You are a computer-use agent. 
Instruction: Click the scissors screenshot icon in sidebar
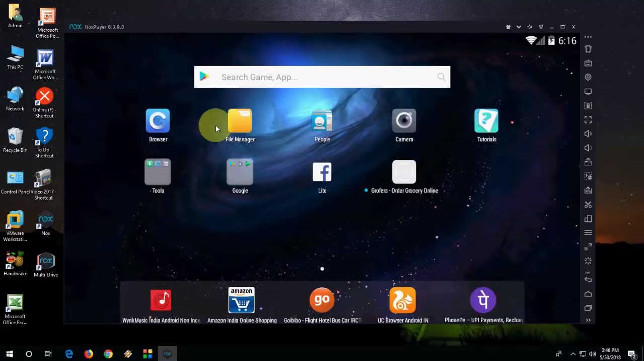(588, 204)
